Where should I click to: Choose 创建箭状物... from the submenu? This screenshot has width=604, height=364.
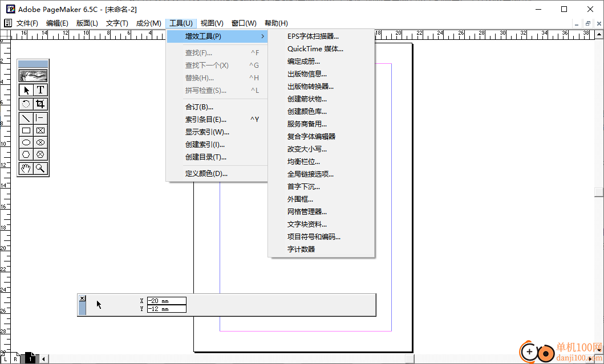[x=321, y=99]
